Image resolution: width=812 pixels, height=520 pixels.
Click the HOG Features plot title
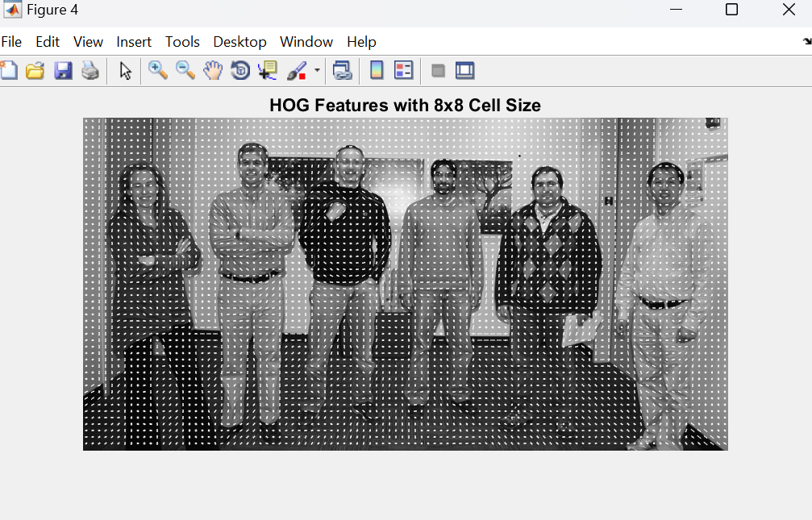pyautogui.click(x=405, y=105)
